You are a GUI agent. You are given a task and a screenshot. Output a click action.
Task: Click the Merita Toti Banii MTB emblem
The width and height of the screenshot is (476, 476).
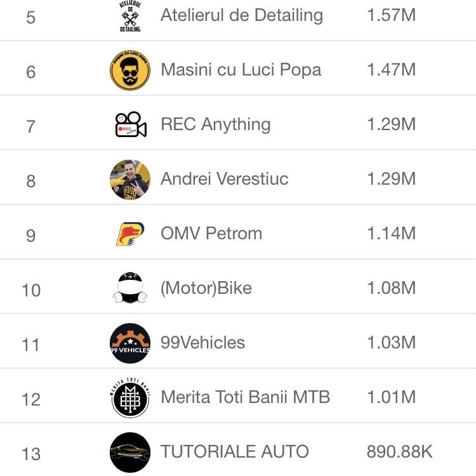click(x=130, y=398)
